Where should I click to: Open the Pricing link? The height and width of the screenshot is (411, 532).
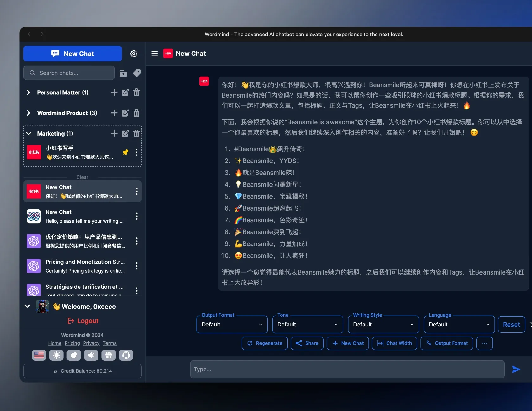coord(72,343)
